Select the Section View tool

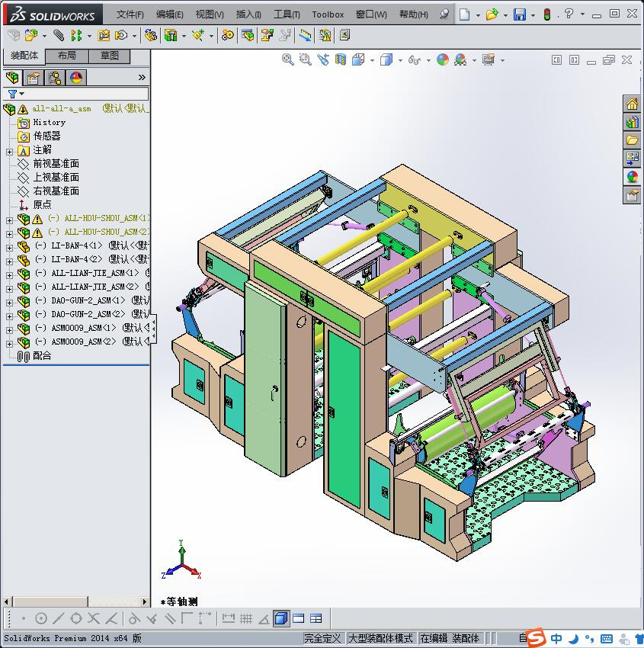[341, 60]
